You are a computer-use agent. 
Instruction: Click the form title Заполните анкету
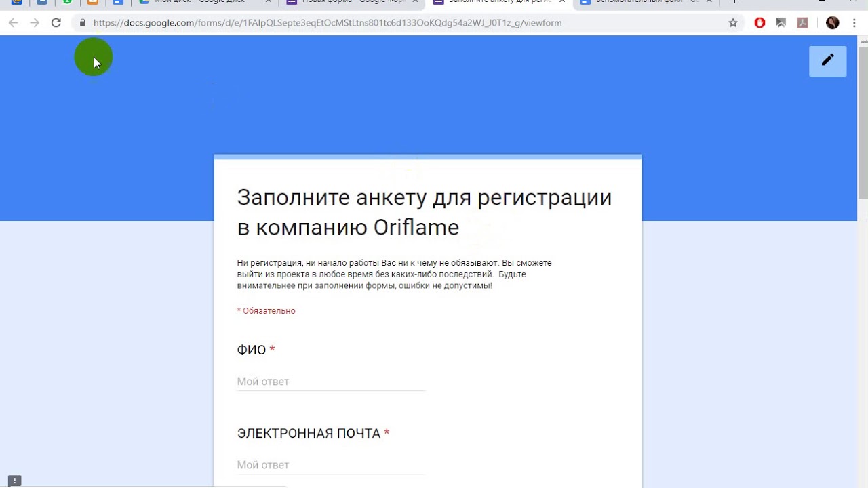coord(425,212)
